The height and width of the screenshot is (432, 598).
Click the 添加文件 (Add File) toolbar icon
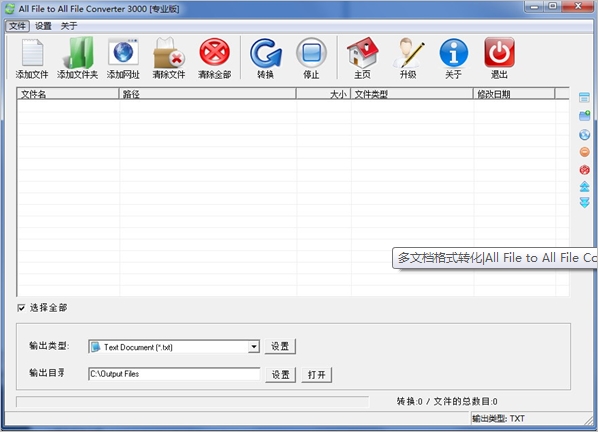[x=32, y=58]
